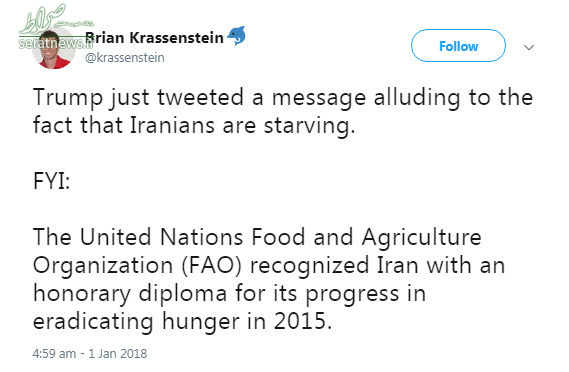Image resolution: width=569 pixels, height=372 pixels.
Task: Click the FYI: line
Action: pyautogui.click(x=51, y=181)
